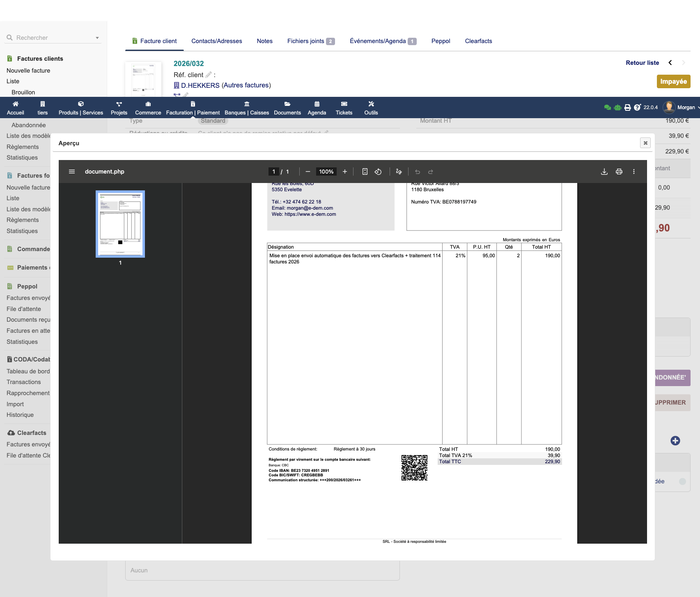Print the PDF from viewer toolbar
This screenshot has width=700, height=597.
pos(619,172)
